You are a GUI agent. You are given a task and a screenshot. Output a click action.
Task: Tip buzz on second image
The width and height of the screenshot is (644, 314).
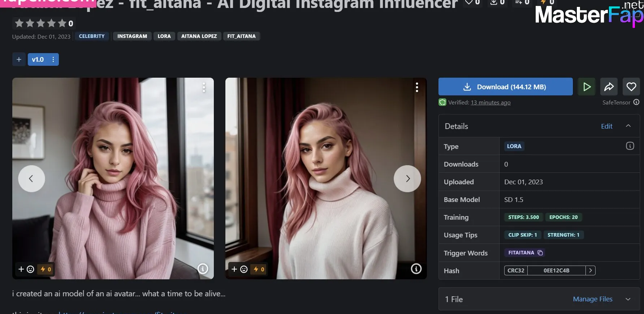259,269
